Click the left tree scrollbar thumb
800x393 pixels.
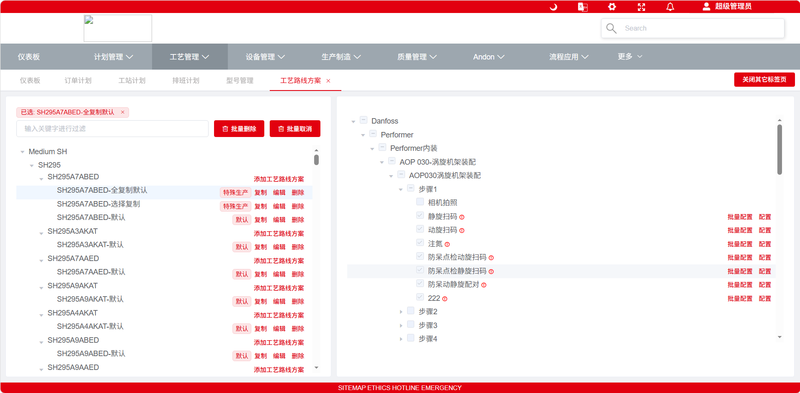tap(316, 160)
